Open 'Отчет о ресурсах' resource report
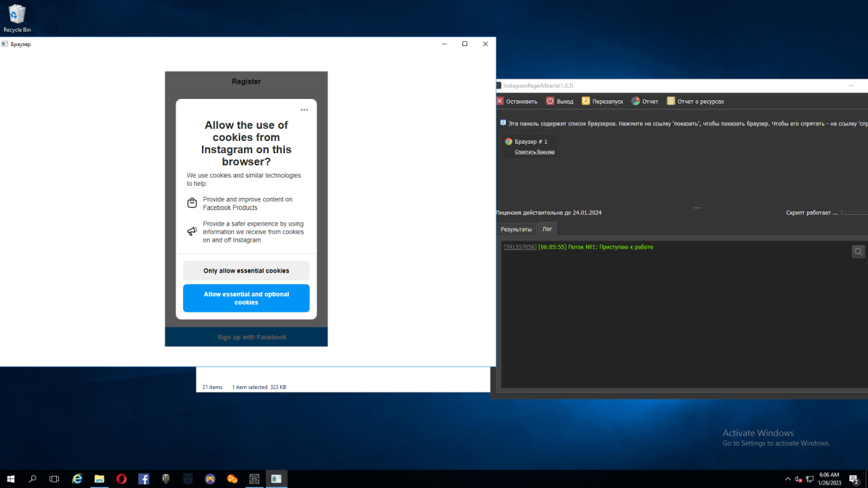This screenshot has height=488, width=868. point(695,102)
